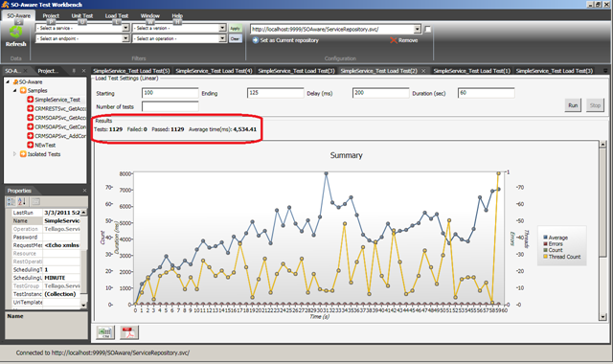The height and width of the screenshot is (364, 613).
Task: Click the red Remove repository icon
Action: tap(394, 40)
